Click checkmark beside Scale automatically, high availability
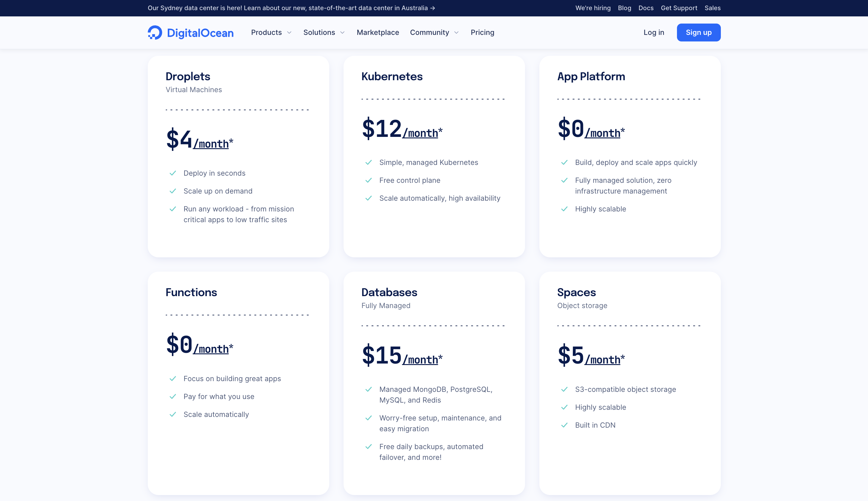Image resolution: width=868 pixels, height=501 pixels. tap(368, 198)
